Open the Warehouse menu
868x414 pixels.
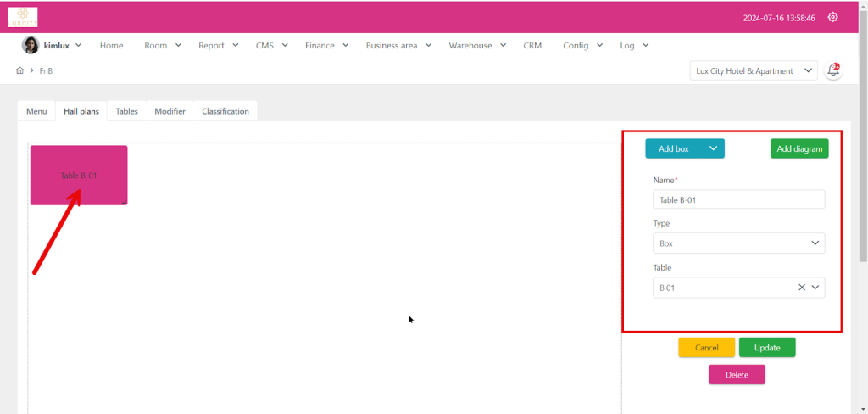(477, 46)
